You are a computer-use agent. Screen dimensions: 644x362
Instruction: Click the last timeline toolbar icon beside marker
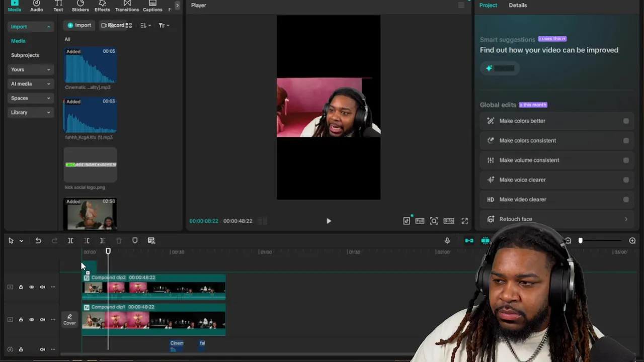(151, 241)
